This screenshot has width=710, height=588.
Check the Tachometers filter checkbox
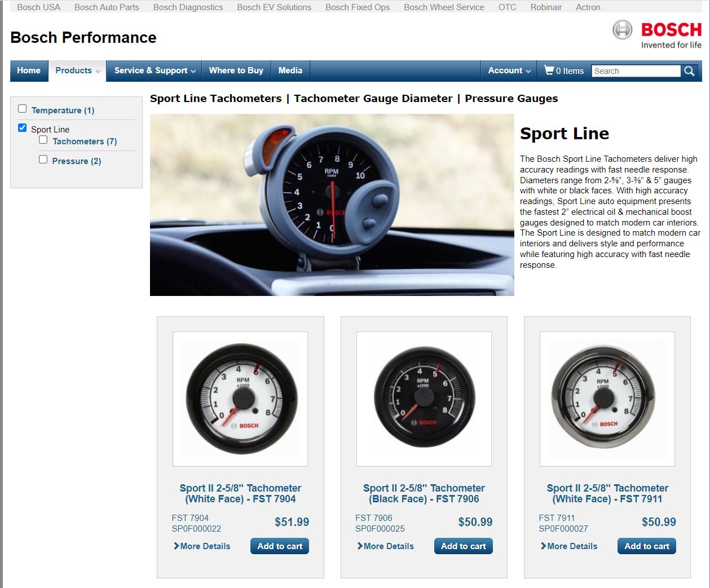point(43,140)
